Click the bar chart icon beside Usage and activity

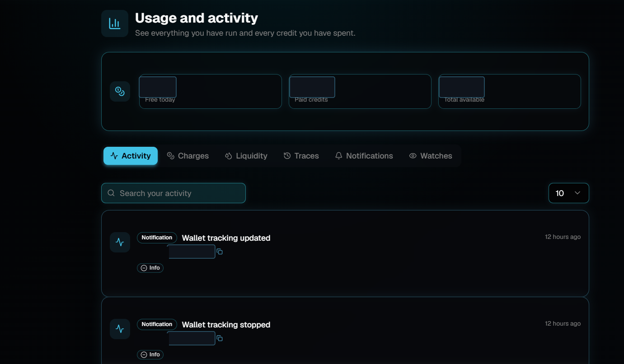point(115,23)
